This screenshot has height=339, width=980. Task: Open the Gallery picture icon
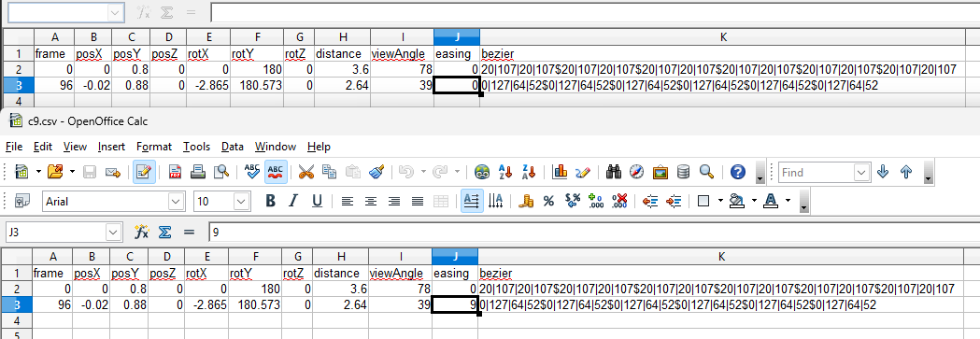[x=660, y=172]
